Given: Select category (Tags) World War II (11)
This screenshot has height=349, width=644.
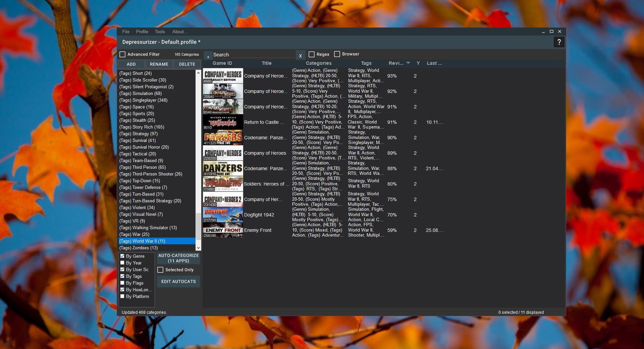Looking at the screenshot, I should 157,241.
